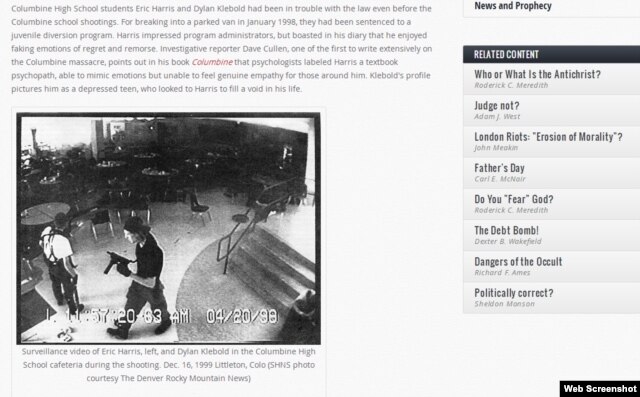Click the surveillance video photograph
This screenshot has width=640, height=397.
point(168,228)
